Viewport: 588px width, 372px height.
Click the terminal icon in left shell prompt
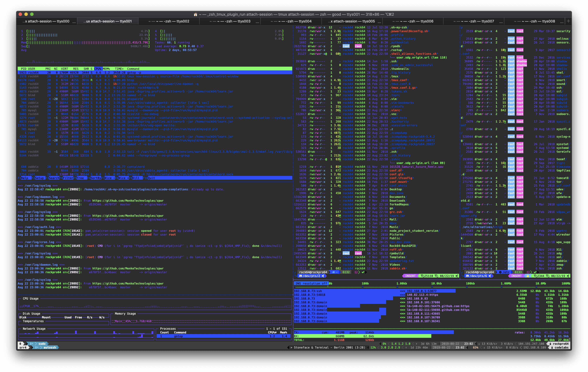[x=356, y=272]
